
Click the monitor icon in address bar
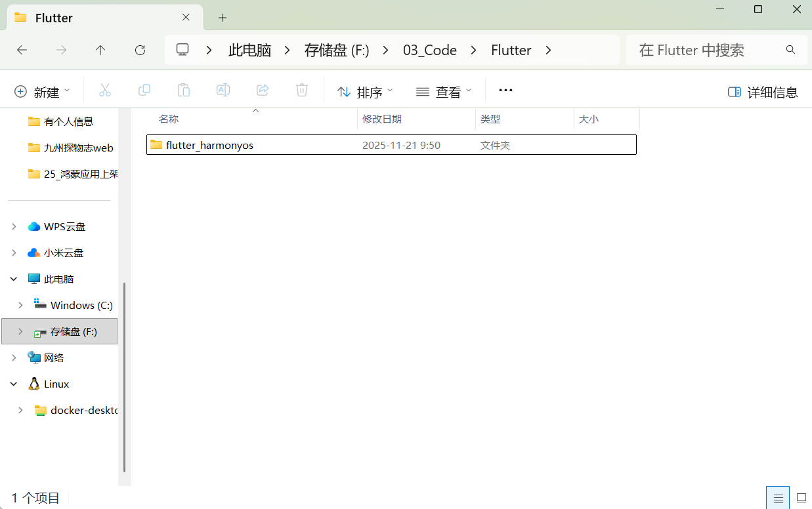tap(183, 50)
